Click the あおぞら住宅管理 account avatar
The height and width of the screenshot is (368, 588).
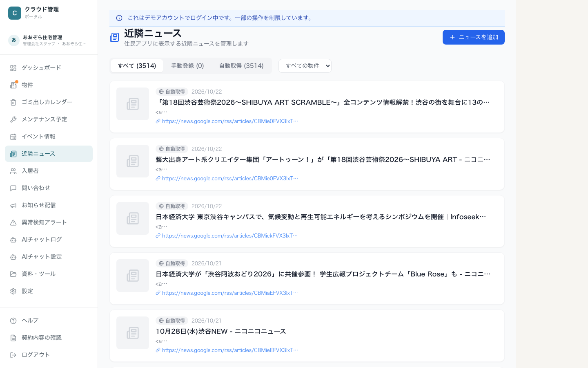pyautogui.click(x=14, y=40)
